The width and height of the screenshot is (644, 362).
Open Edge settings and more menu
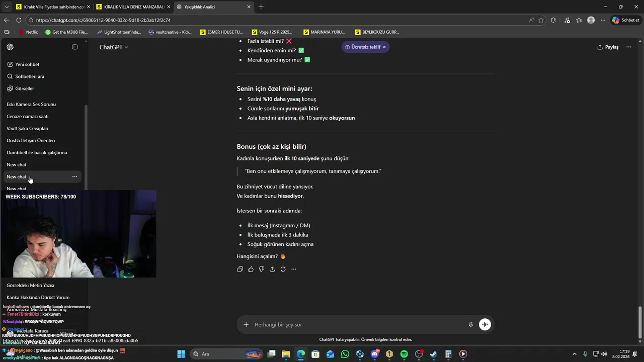[602, 20]
